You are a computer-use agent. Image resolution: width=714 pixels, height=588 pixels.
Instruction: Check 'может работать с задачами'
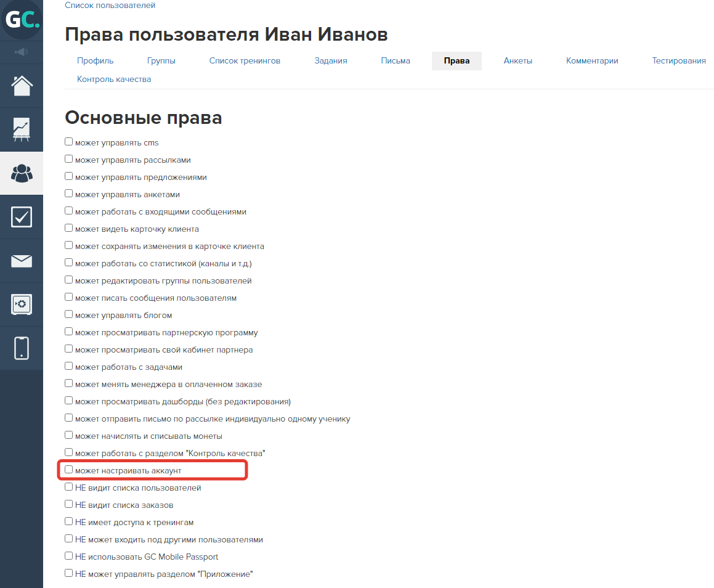click(x=69, y=366)
